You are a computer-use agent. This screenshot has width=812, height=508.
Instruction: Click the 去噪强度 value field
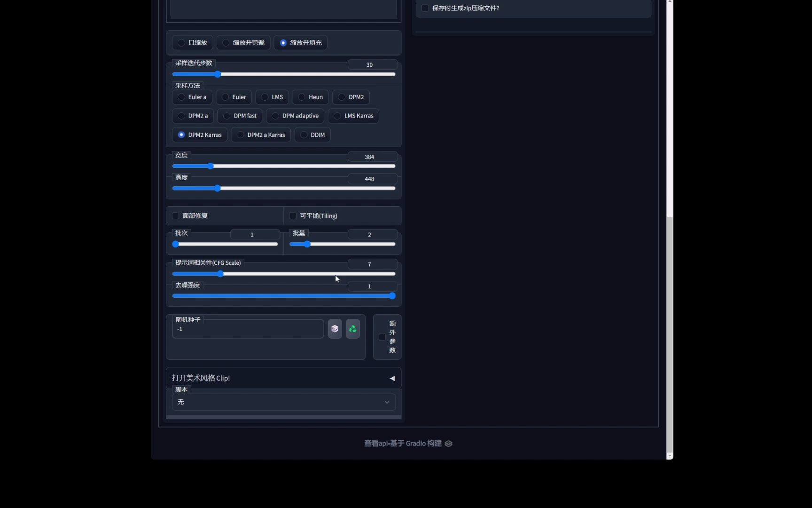373,286
